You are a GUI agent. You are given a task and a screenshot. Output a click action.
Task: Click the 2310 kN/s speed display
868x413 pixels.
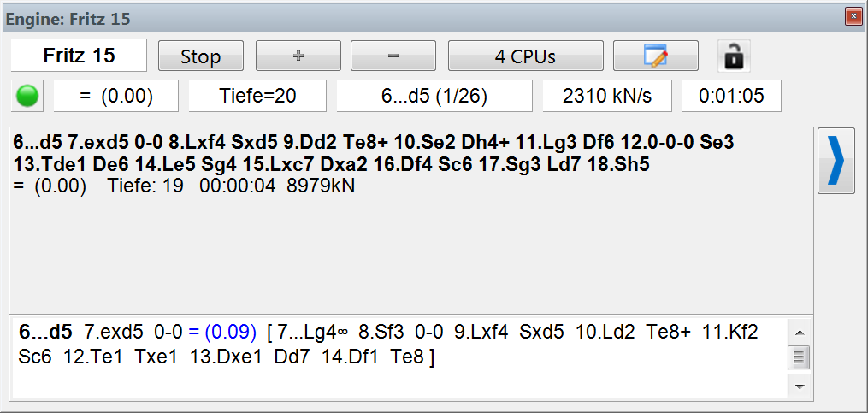pos(606,97)
